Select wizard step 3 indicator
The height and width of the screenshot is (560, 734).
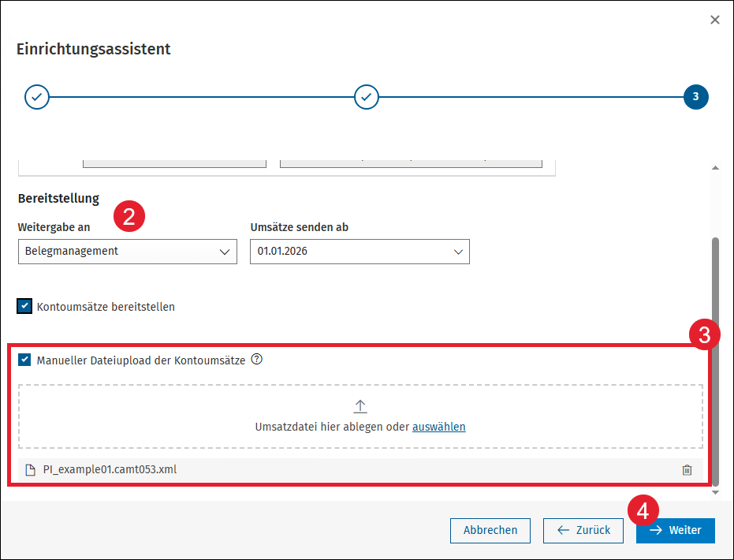[x=695, y=97]
